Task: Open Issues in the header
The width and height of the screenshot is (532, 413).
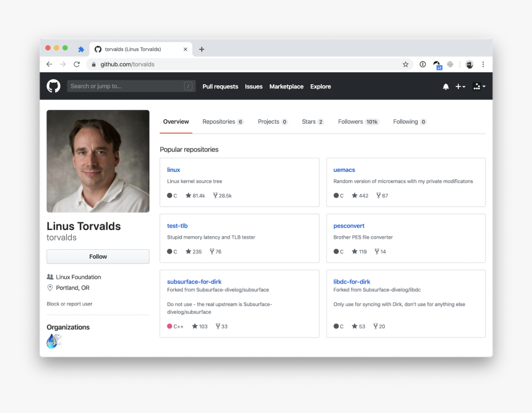Action: click(254, 87)
